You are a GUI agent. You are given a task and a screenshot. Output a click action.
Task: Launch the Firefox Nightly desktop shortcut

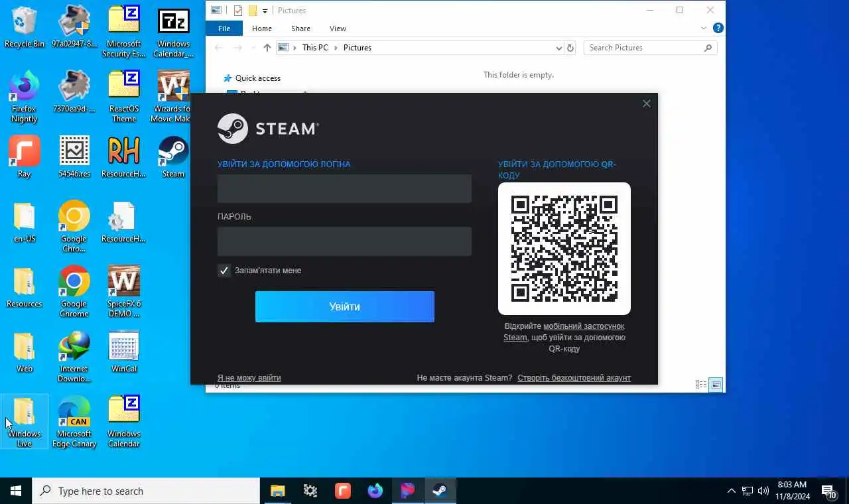coord(25,97)
